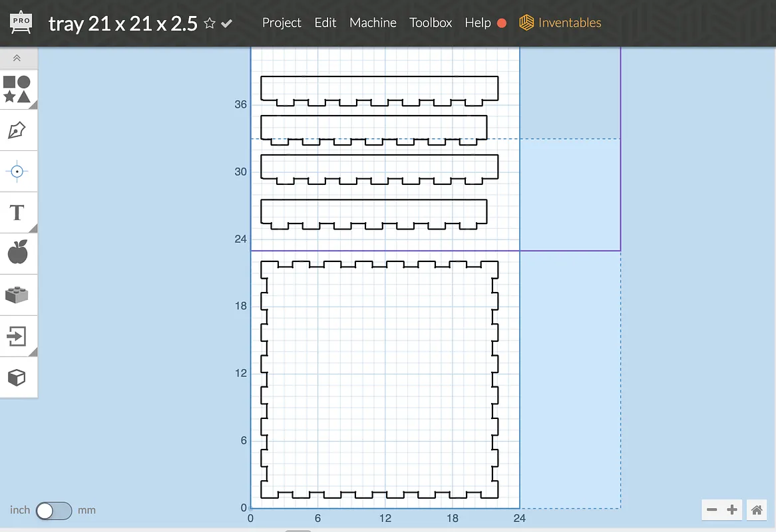Screen dimensions: 776x532
Task: Star the project as favorite
Action: coord(210,23)
